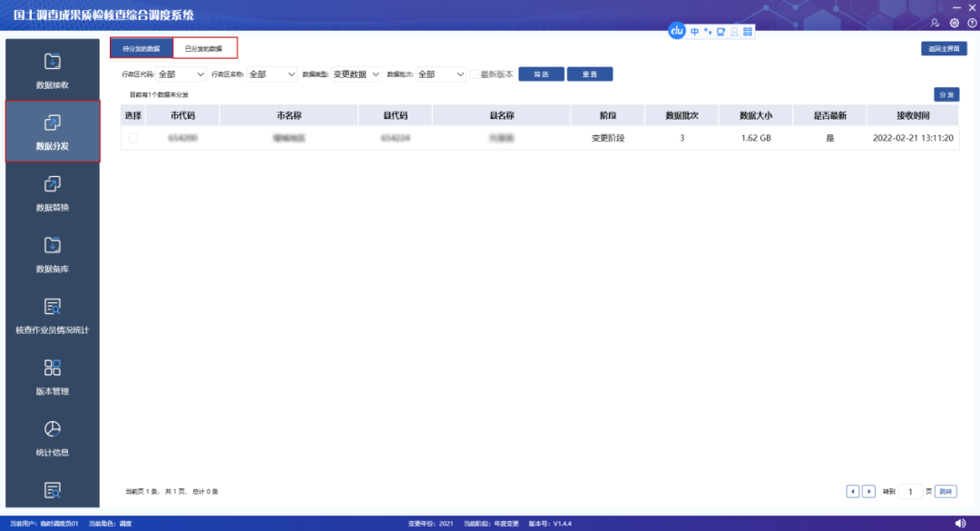
Task: Click the 1.62 GB cell
Action: (756, 138)
